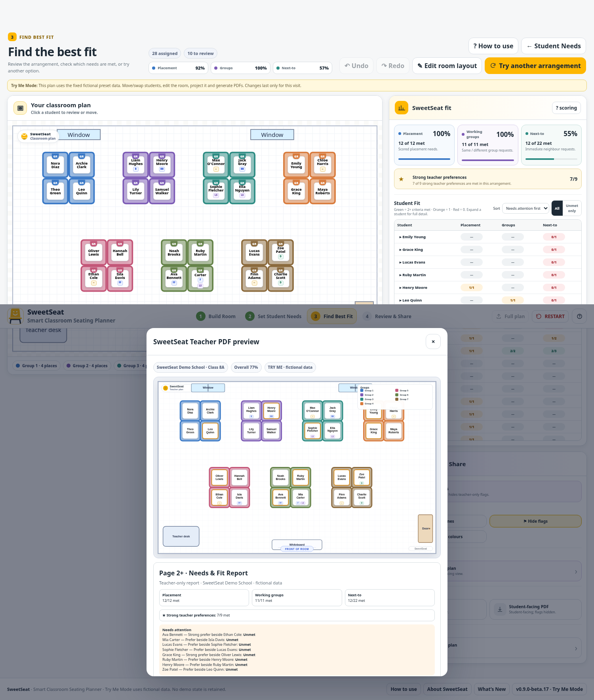The height and width of the screenshot is (700, 594).
Task: Click the Next-to 57% metric chip
Action: point(303,68)
